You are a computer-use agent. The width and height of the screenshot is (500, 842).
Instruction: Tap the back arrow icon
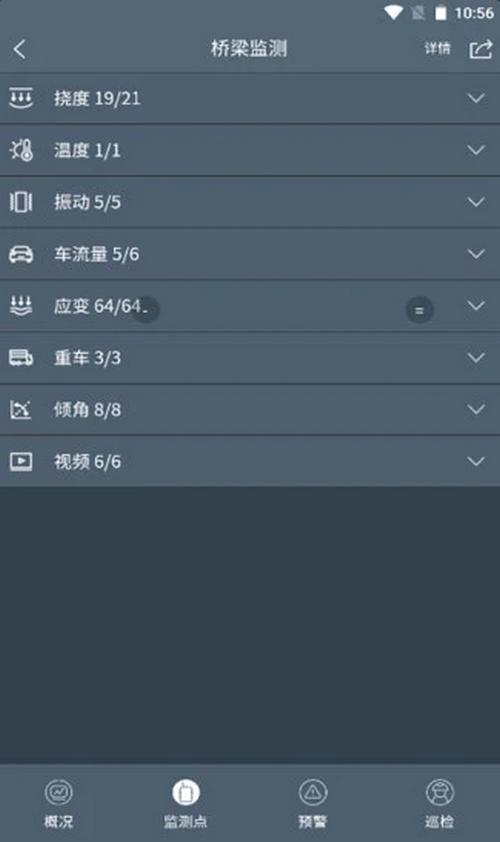click(20, 49)
